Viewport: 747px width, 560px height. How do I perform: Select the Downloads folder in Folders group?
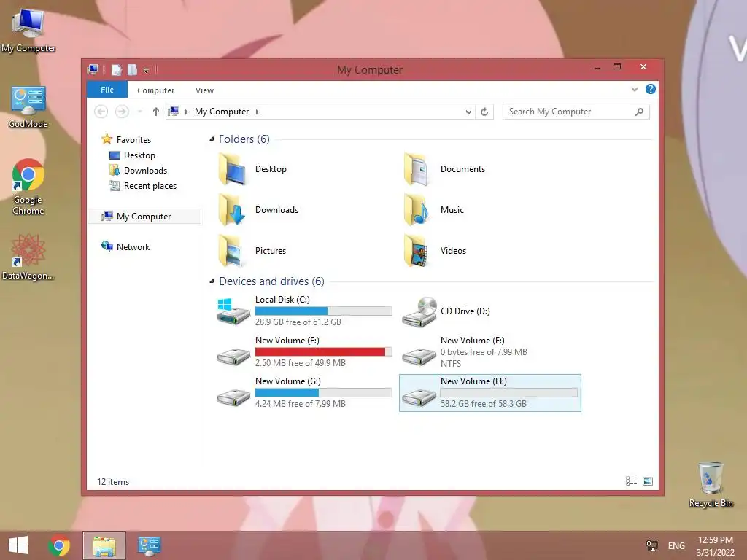258,210
